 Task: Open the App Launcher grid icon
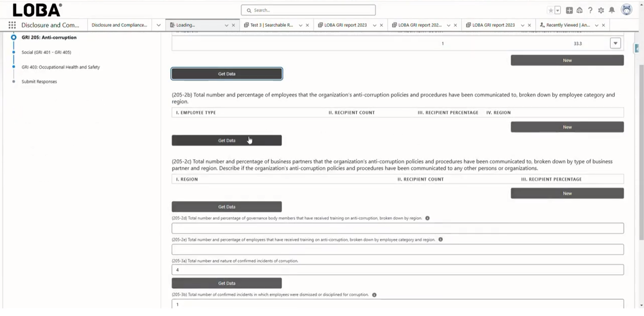[x=12, y=25]
